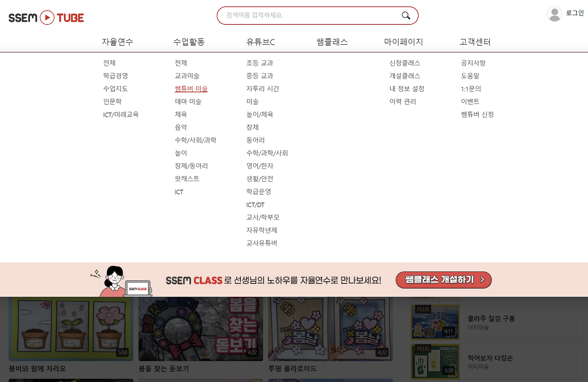Select 쌤튜버 미술 under 수업활동

point(191,88)
